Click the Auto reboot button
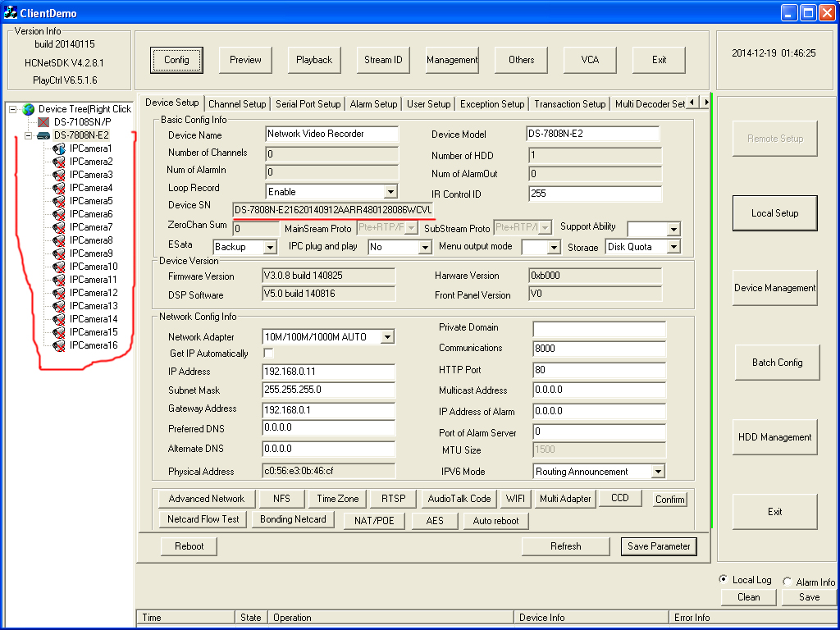840x630 pixels. click(495, 521)
